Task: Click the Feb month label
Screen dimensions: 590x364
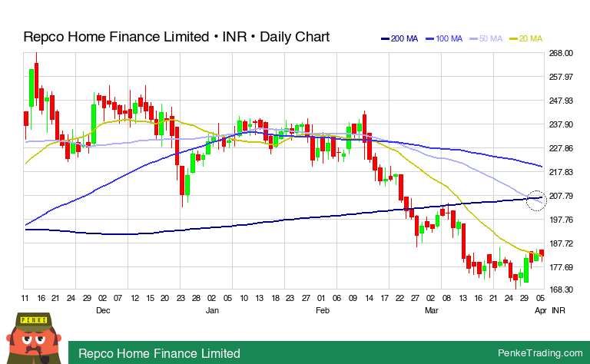Action: 323,310
